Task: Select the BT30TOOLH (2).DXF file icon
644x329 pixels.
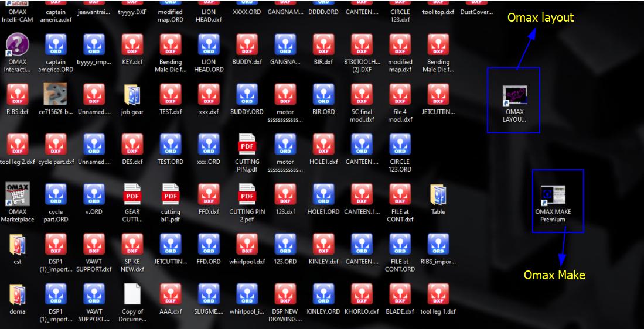Action: tap(362, 44)
